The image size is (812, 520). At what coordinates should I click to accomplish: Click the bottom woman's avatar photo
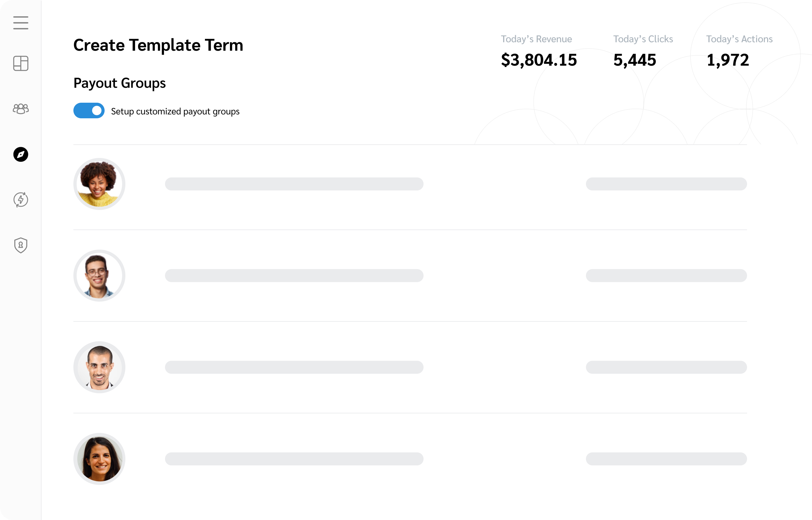[99, 459]
